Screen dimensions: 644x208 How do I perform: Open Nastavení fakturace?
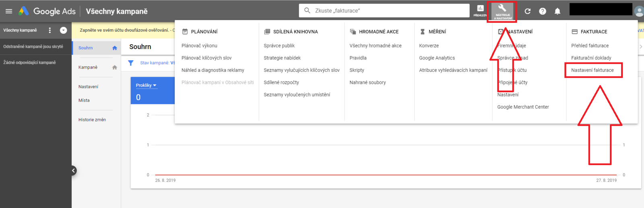[592, 70]
